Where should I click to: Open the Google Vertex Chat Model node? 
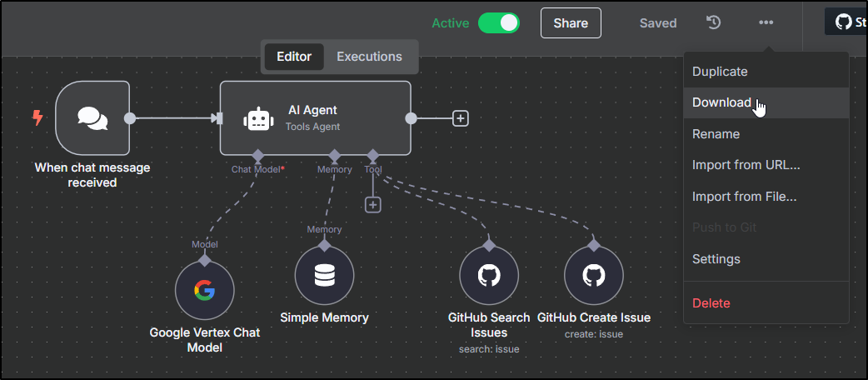pos(204,290)
